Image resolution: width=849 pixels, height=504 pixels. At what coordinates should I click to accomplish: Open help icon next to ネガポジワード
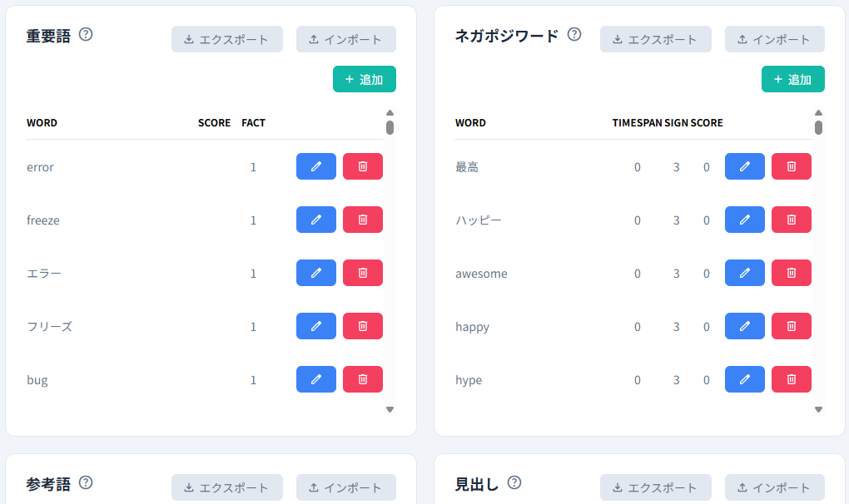point(573,35)
